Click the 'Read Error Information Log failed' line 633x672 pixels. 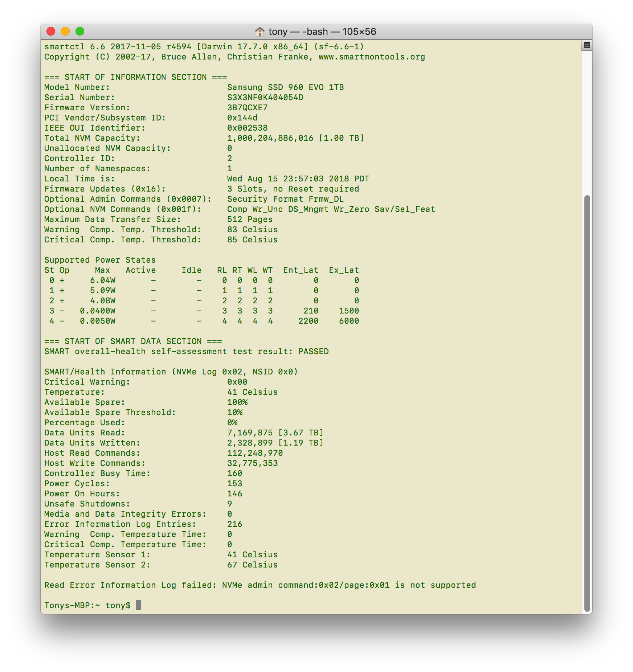pos(260,585)
